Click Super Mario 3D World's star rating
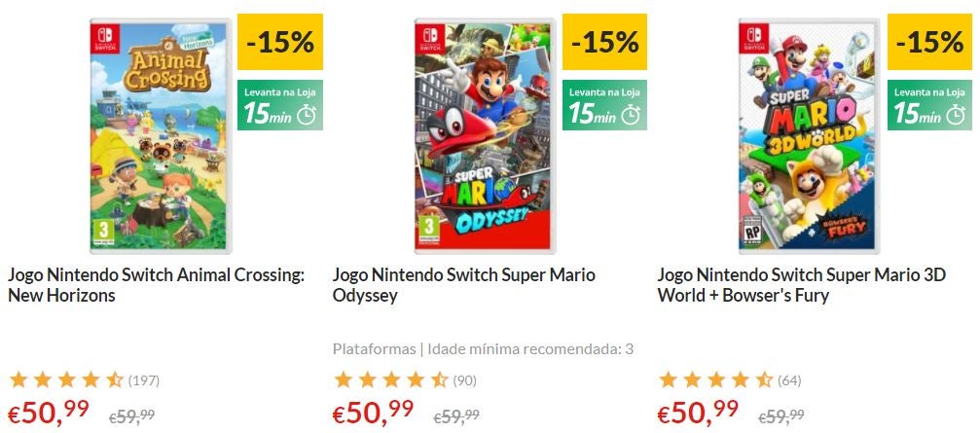The width and height of the screenshot is (980, 433). 716,379
